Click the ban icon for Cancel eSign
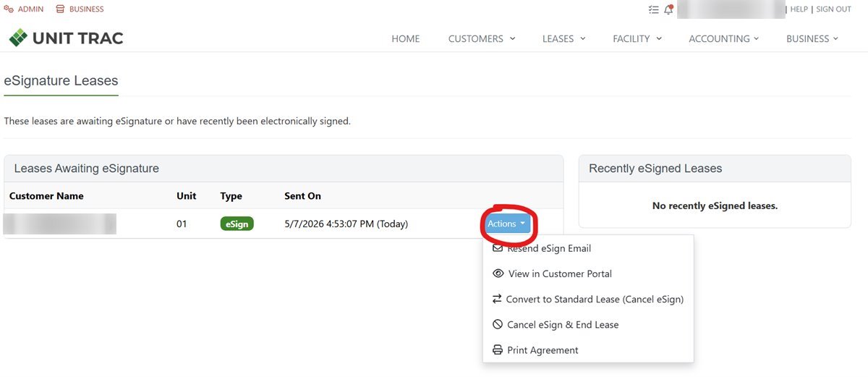Viewport: 868px width, 377px height. tap(498, 325)
